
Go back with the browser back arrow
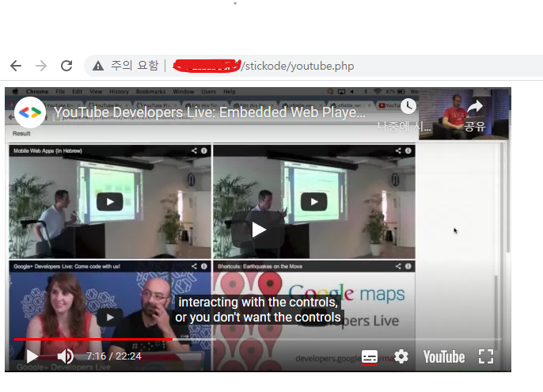click(x=16, y=66)
